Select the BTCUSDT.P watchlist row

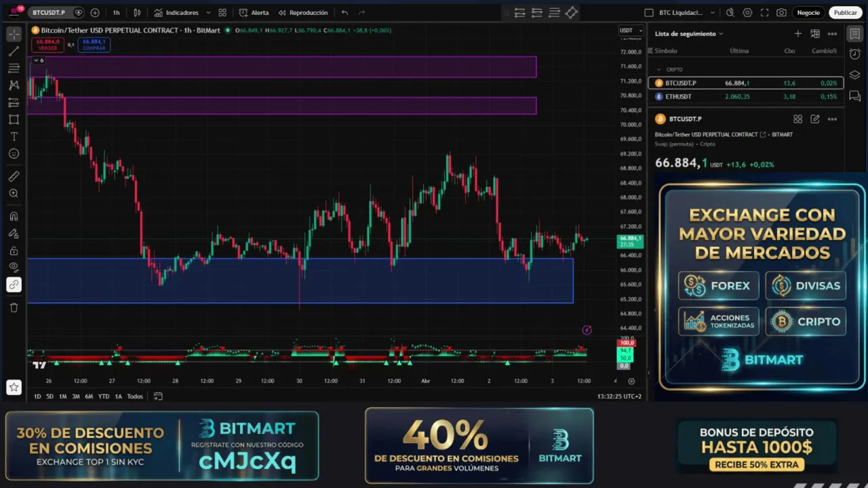click(x=746, y=83)
